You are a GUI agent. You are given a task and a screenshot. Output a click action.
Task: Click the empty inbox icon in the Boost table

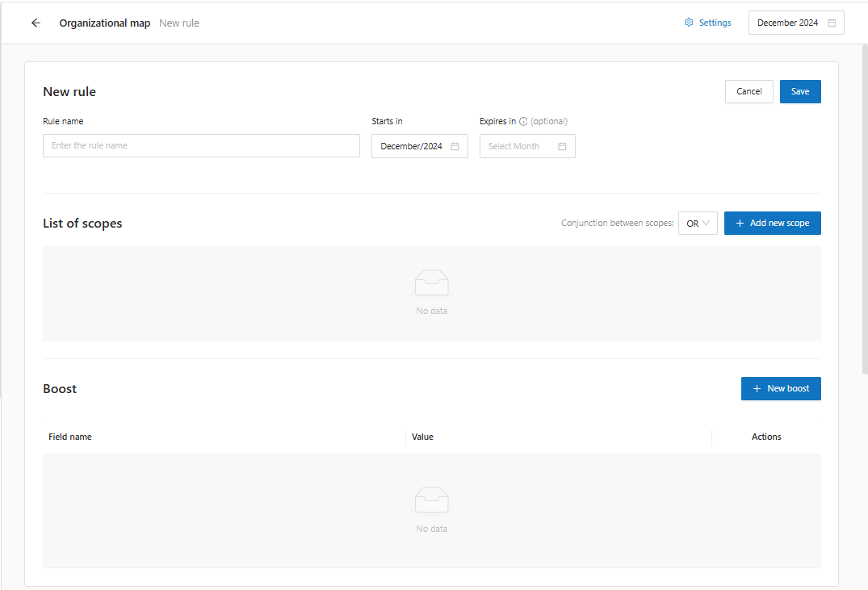(x=431, y=500)
